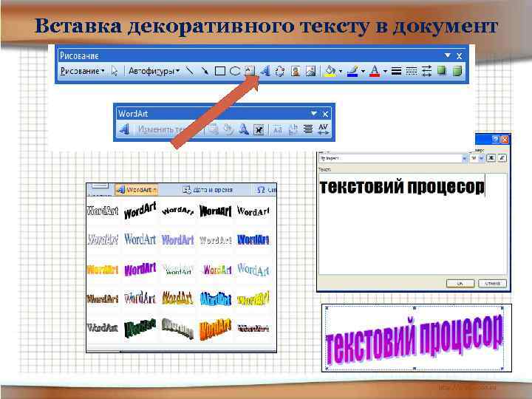The height and width of the screenshot is (399, 532).
Task: Open the Line Style options
Action: (x=396, y=71)
